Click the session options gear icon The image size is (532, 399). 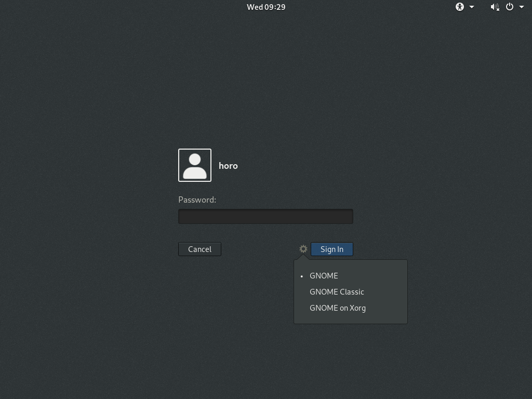click(x=303, y=249)
